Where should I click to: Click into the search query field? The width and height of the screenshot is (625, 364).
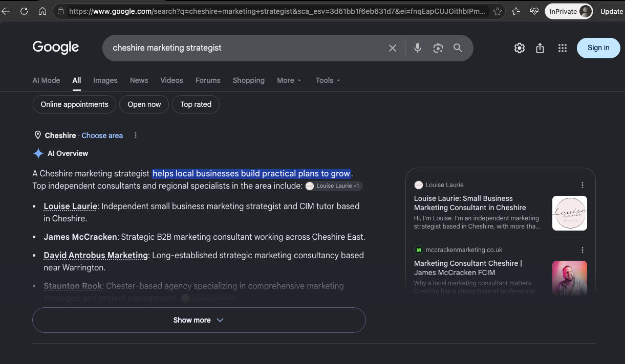point(246,48)
